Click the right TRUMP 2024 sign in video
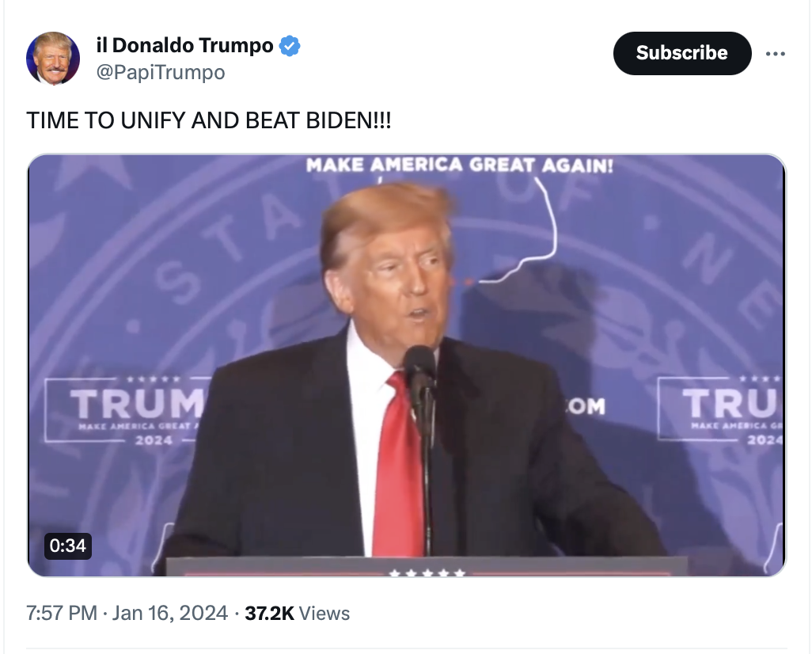Viewport: 812px width, 654px height. (x=722, y=409)
